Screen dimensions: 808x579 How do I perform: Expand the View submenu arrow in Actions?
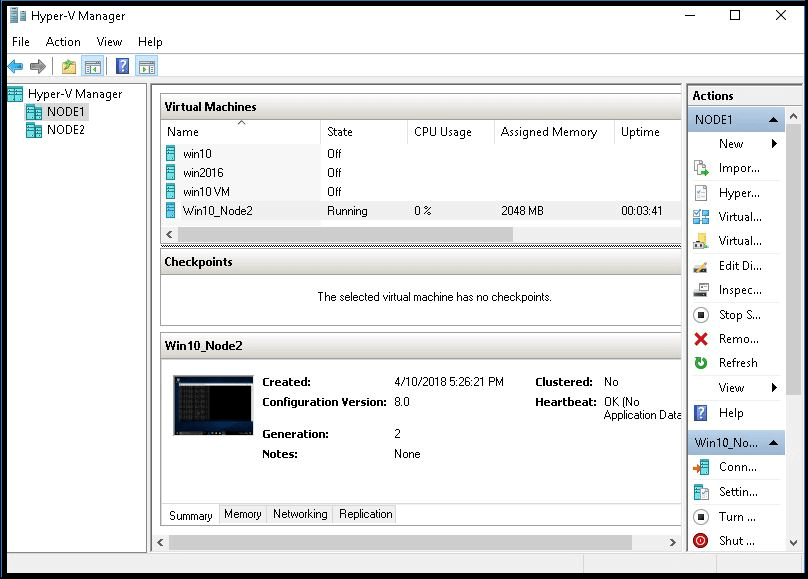click(774, 387)
